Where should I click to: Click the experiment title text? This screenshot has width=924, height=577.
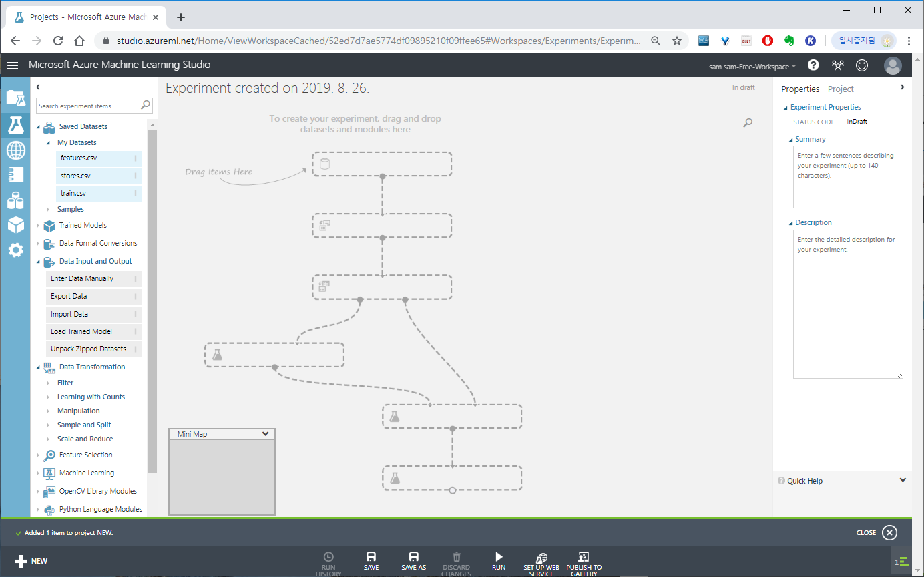[267, 88]
